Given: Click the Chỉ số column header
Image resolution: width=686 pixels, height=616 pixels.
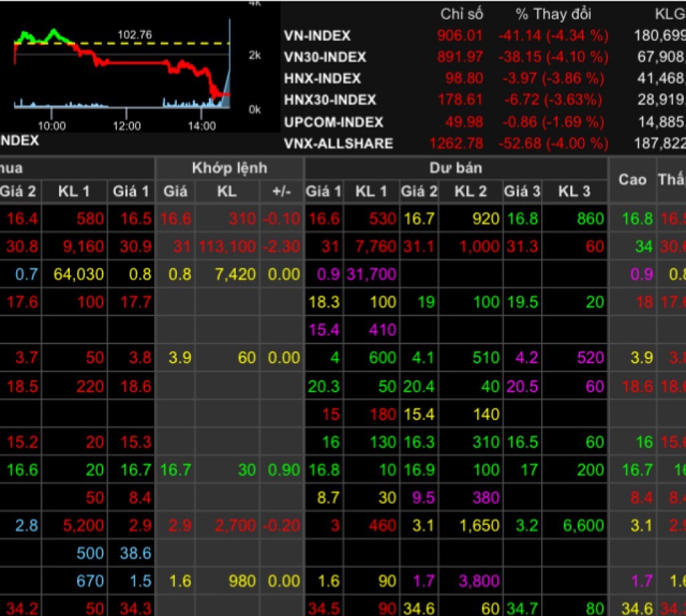Looking at the screenshot, I should [461, 14].
